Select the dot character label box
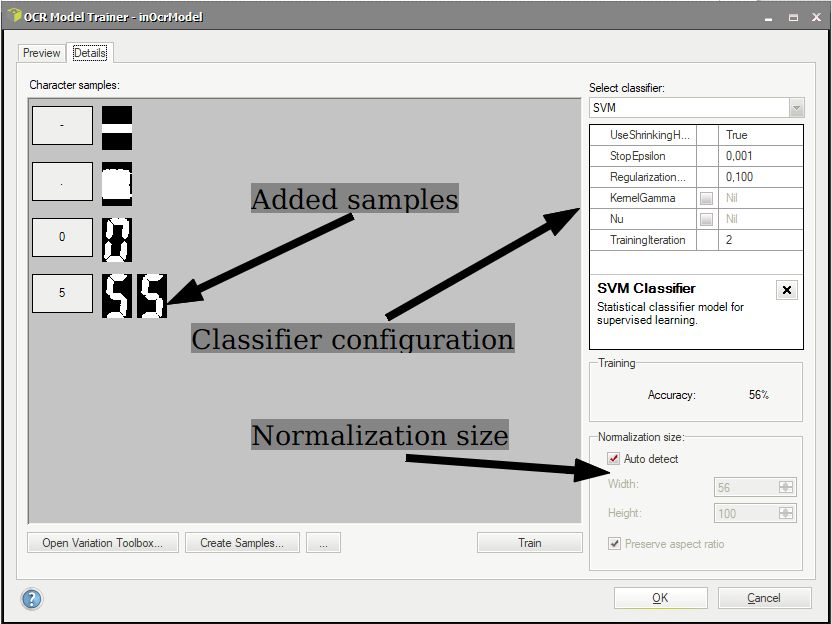 [x=63, y=181]
